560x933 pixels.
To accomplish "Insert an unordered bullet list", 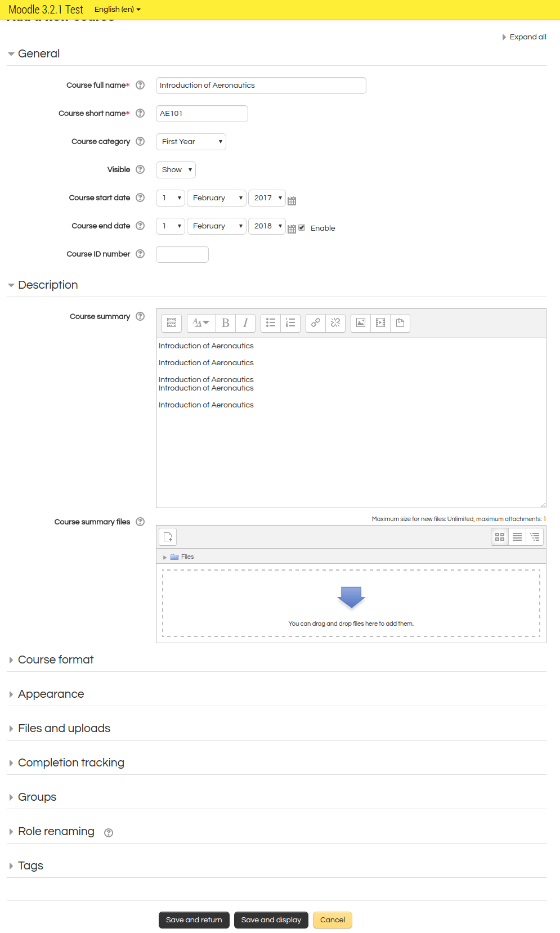I will click(271, 323).
